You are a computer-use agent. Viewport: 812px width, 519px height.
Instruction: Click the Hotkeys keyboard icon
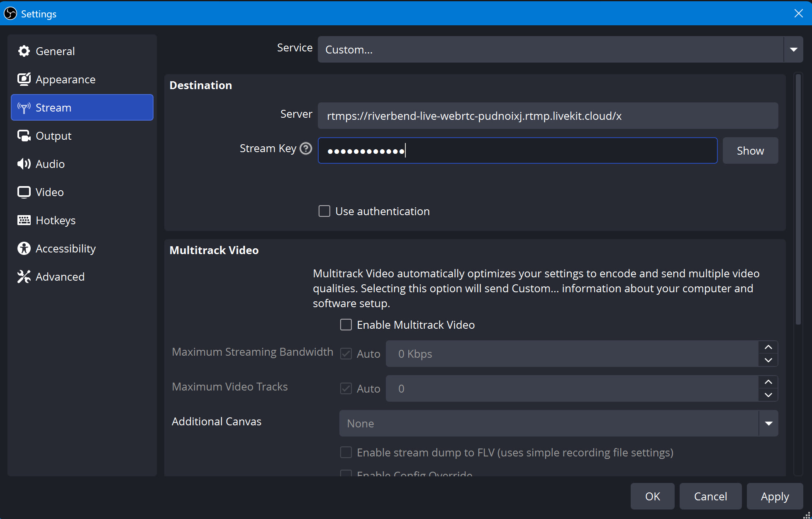coord(24,220)
